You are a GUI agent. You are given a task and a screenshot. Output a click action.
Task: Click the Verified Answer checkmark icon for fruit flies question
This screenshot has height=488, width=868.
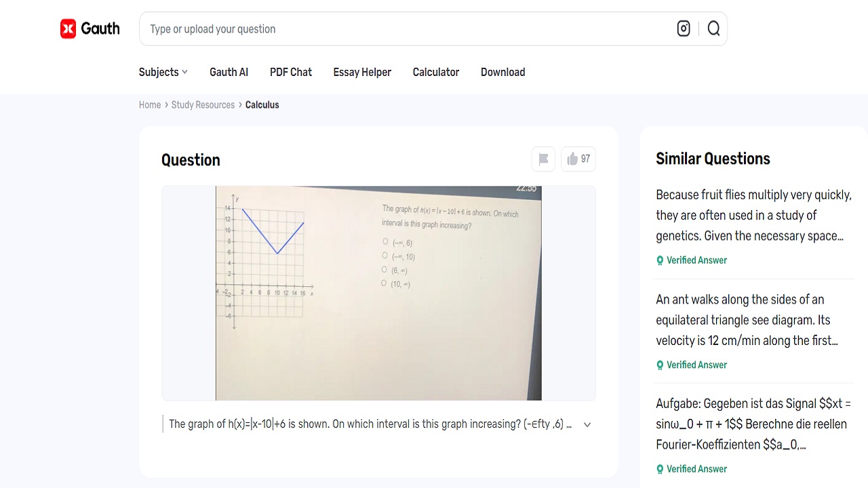(658, 260)
